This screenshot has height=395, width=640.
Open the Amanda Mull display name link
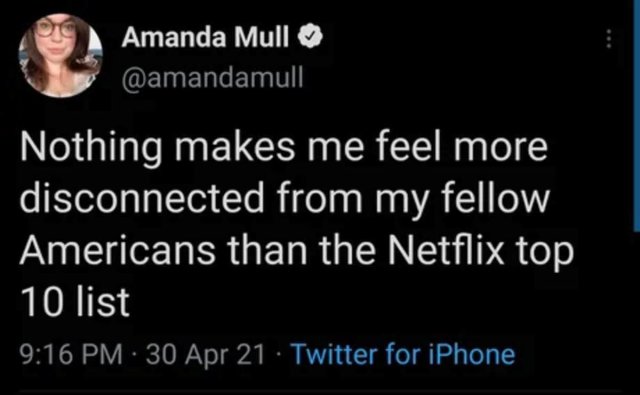[205, 37]
